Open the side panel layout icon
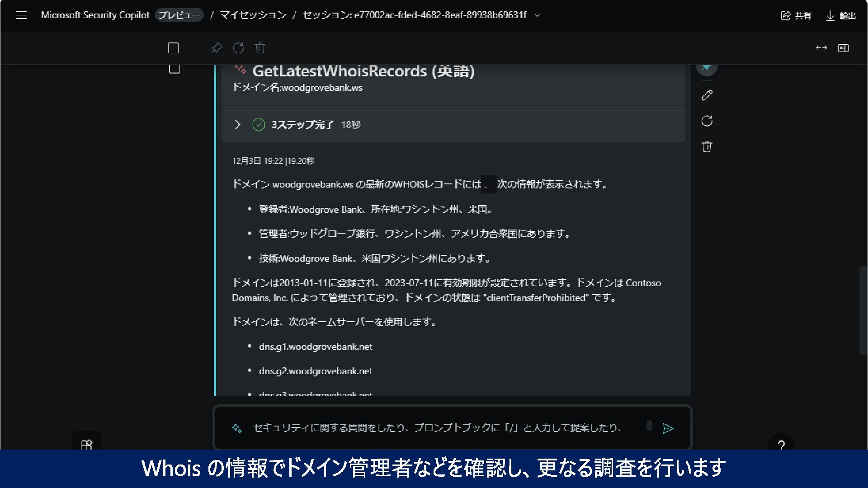 coord(843,48)
